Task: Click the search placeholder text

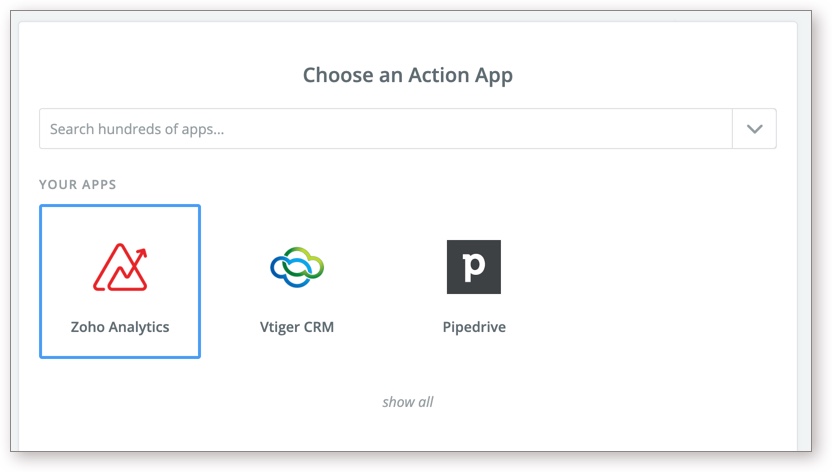Action: (137, 129)
